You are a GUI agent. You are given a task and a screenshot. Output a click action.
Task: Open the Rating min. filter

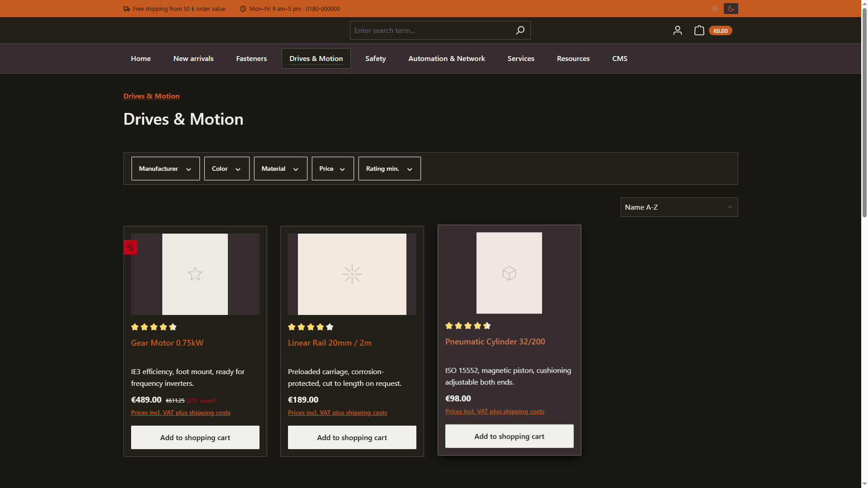[389, 169]
